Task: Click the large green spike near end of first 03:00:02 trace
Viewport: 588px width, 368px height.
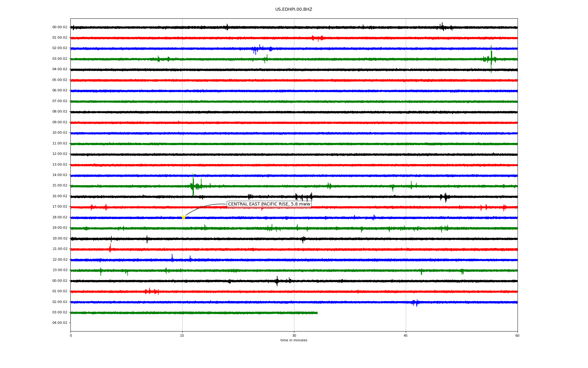Action: point(491,59)
